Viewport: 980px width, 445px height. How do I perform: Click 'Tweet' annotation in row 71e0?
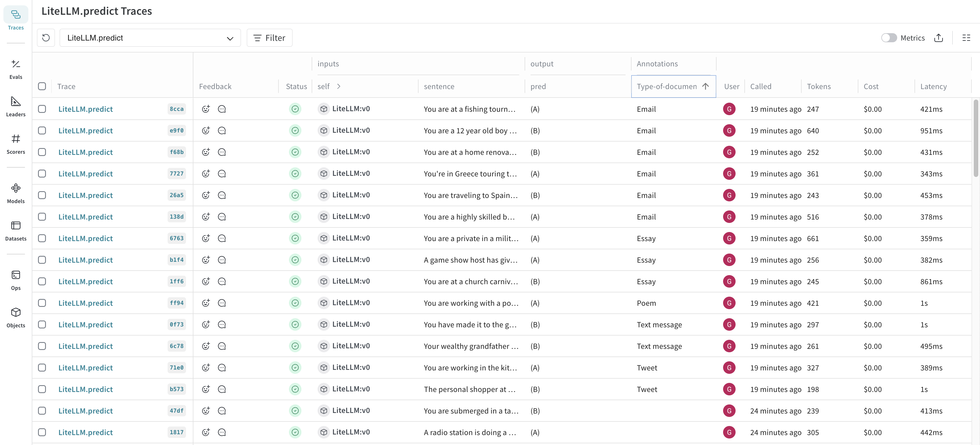tap(647, 368)
